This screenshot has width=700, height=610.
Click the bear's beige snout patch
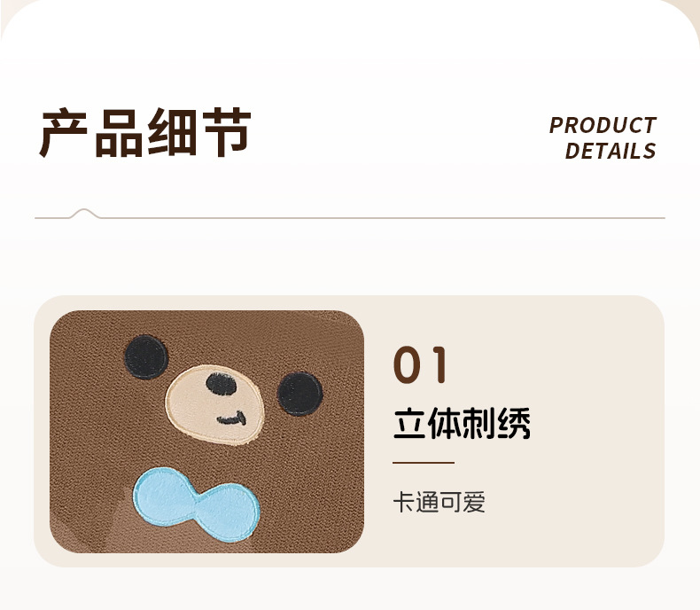pyautogui.click(x=214, y=405)
